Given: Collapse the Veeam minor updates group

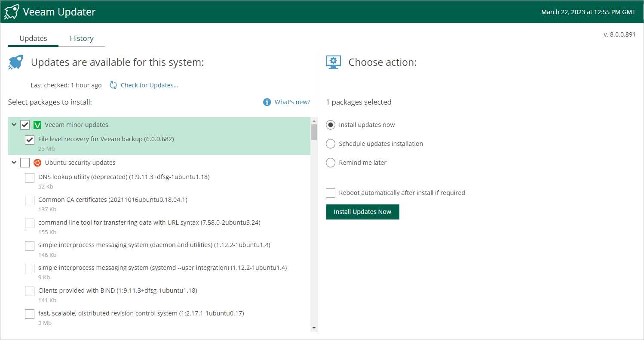Looking at the screenshot, I should (x=14, y=125).
